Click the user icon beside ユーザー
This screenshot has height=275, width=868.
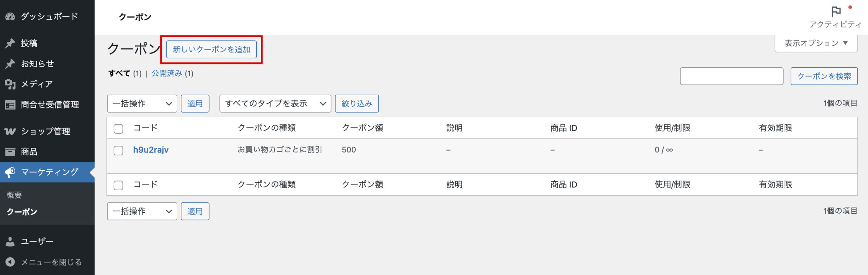(x=10, y=241)
